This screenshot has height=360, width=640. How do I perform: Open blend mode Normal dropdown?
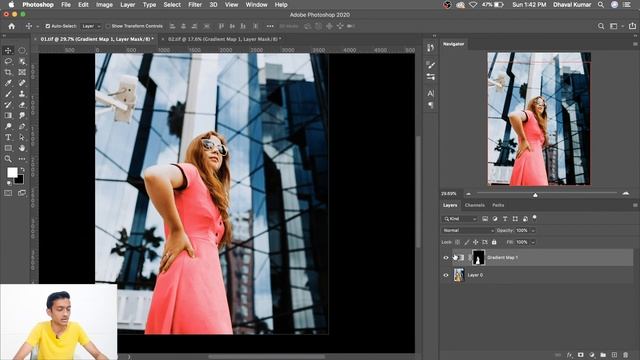[468, 230]
